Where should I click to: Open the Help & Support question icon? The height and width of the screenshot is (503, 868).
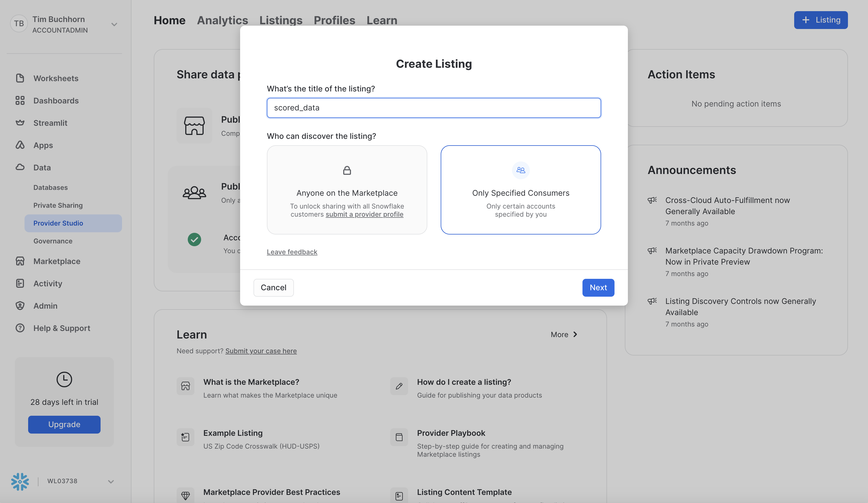(20, 328)
